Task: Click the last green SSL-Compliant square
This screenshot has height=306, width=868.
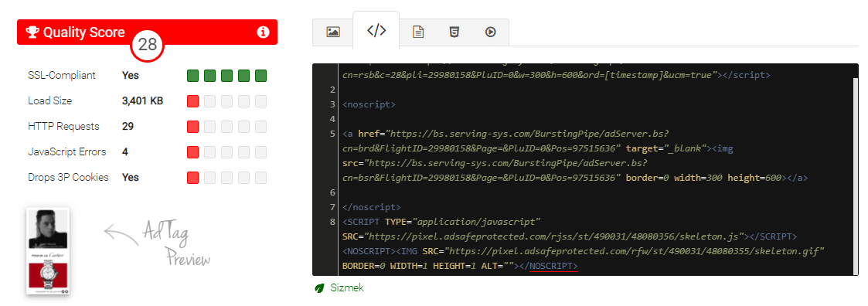Action: tap(261, 76)
